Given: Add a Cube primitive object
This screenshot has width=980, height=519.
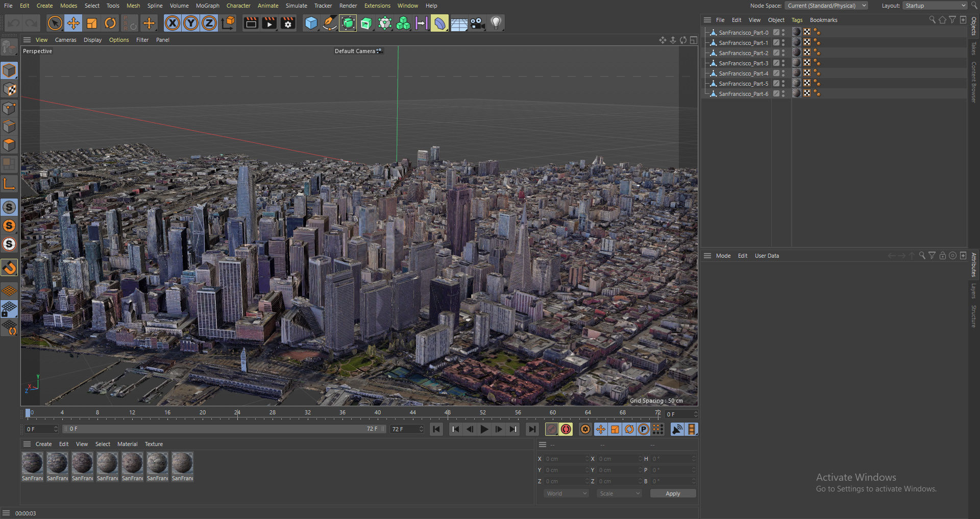Looking at the screenshot, I should point(311,23).
